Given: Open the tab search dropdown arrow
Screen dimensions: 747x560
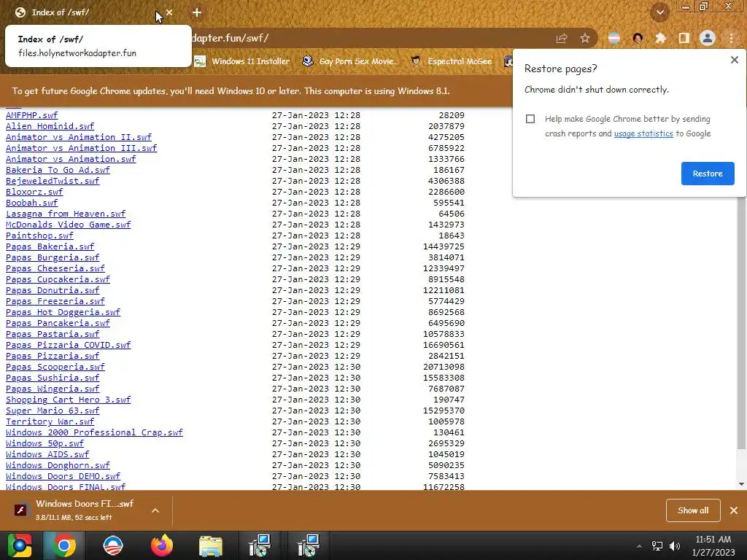Looking at the screenshot, I should (x=660, y=12).
